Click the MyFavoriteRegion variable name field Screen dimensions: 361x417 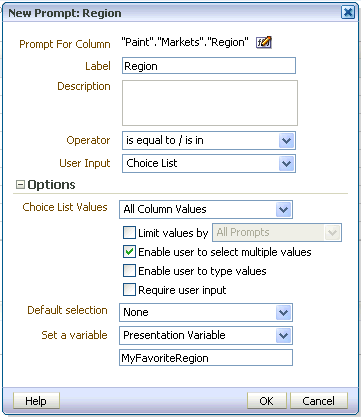point(206,358)
